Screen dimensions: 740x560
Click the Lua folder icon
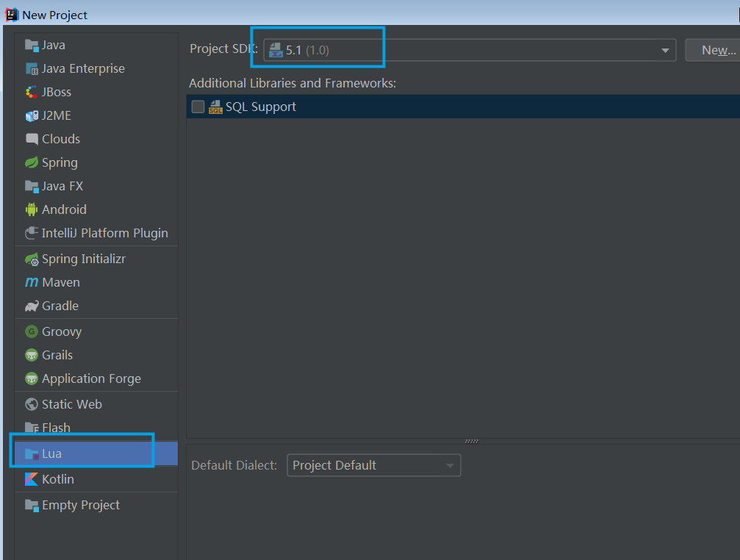click(32, 454)
